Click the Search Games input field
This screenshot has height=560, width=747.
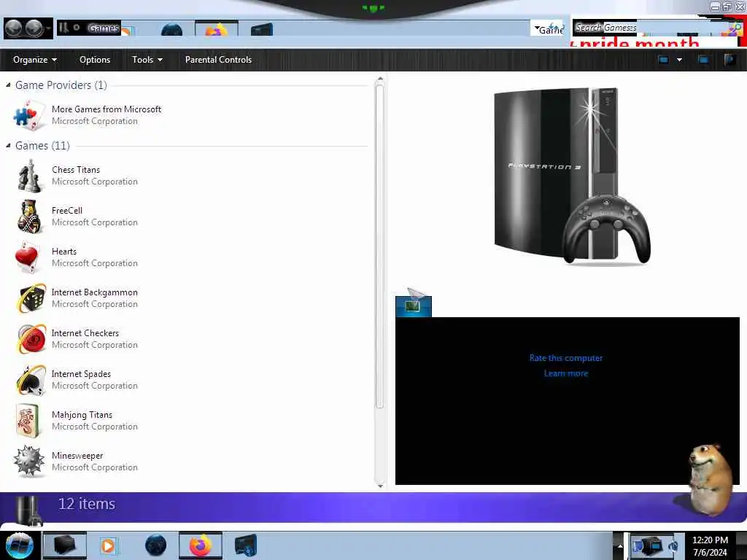650,28
